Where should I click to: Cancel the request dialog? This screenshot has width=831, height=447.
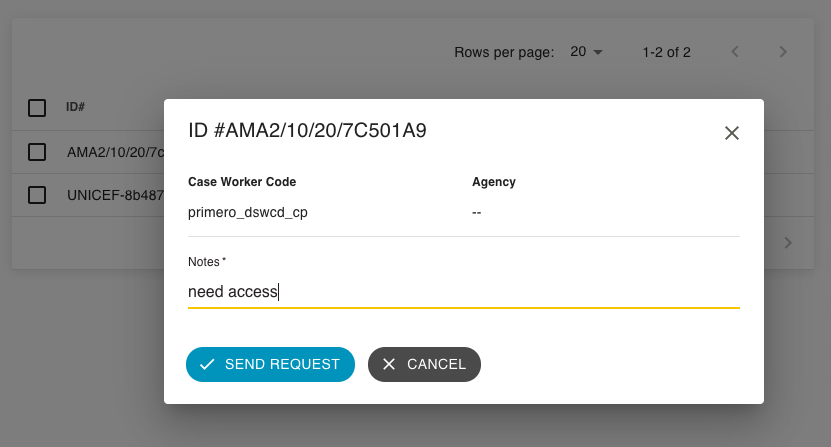[x=424, y=364]
